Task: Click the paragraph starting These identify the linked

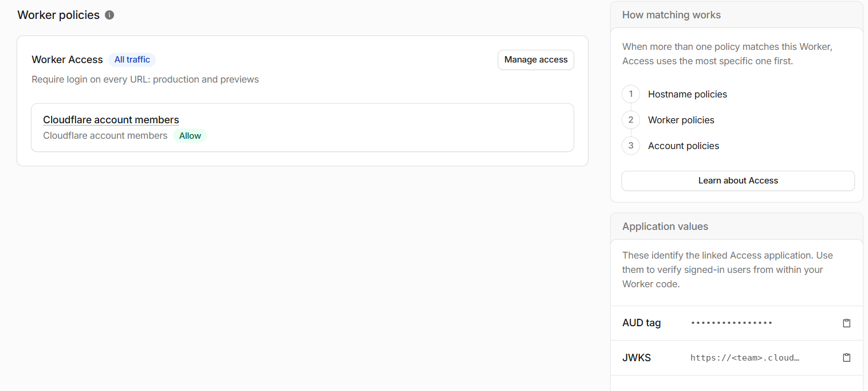Action: 728,269
